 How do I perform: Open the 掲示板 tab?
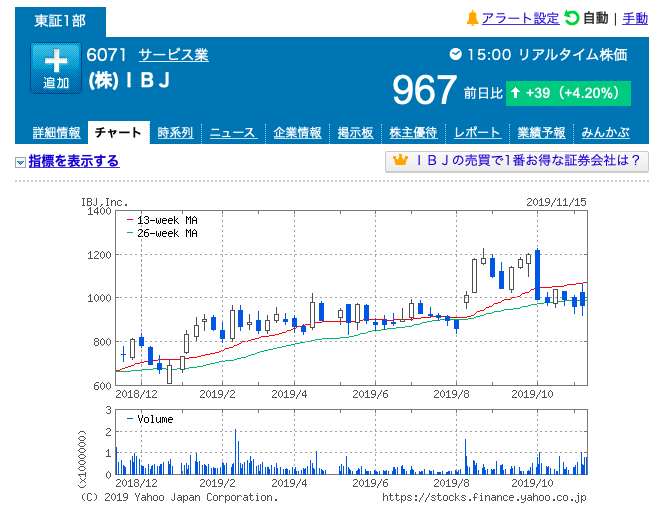(x=355, y=133)
